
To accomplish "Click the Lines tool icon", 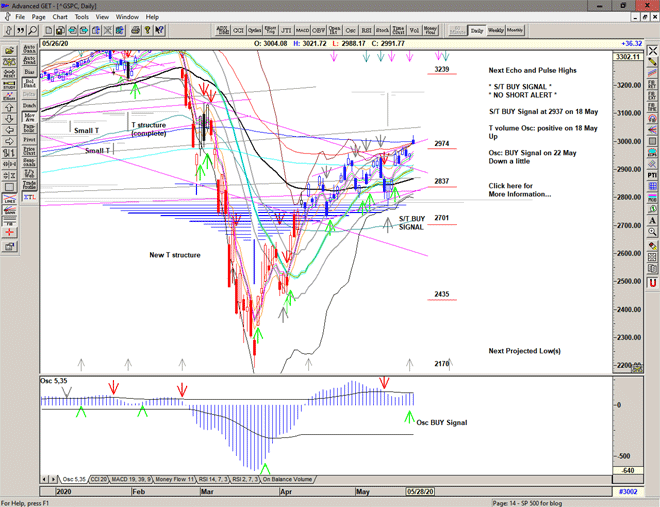I will 9,199.
